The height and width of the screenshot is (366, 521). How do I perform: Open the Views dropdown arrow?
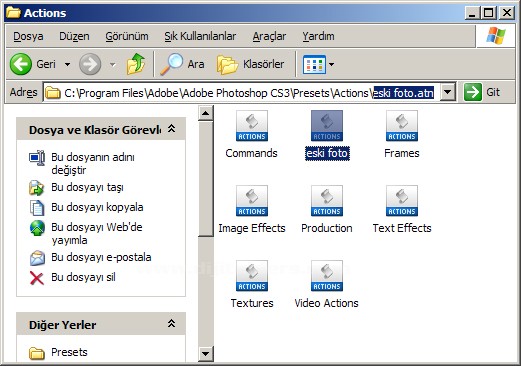(x=331, y=64)
